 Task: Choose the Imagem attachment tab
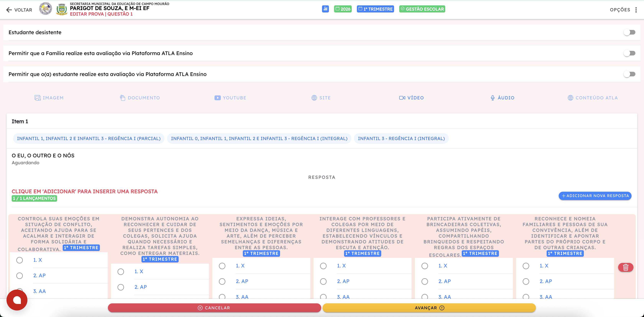pos(49,98)
